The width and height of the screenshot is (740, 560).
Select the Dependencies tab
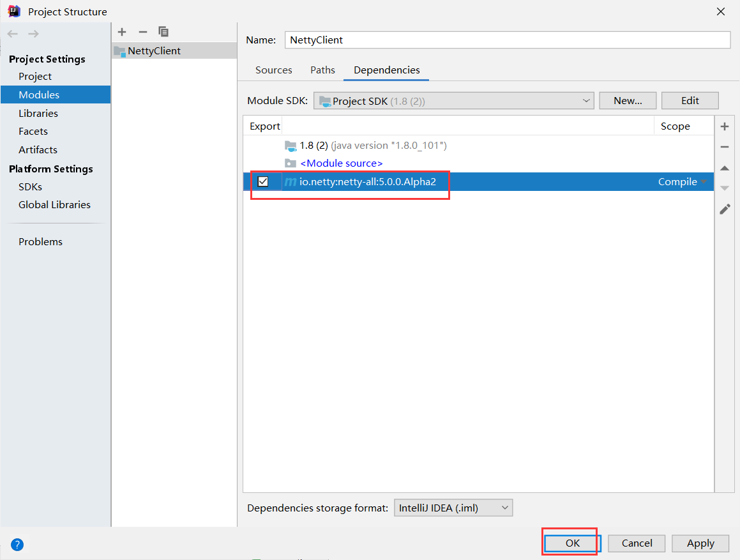[386, 70]
